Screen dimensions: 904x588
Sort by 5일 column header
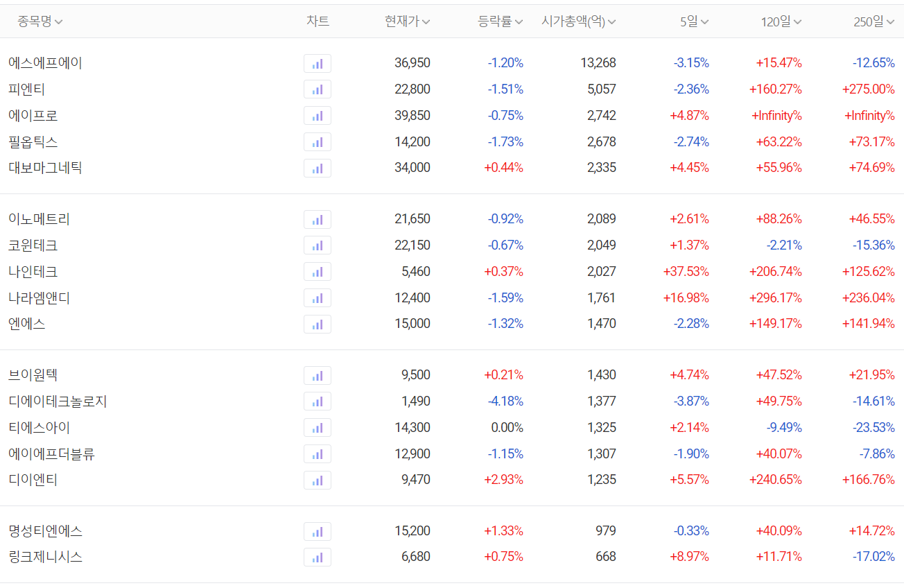(x=695, y=21)
